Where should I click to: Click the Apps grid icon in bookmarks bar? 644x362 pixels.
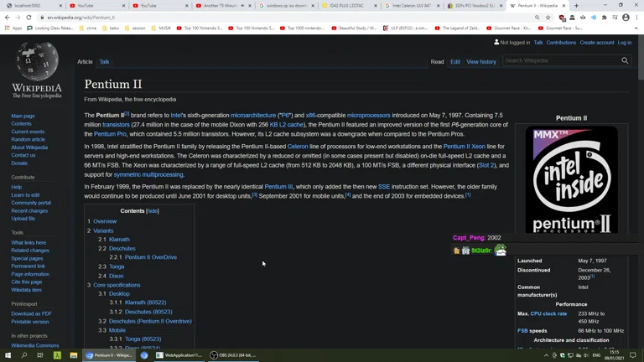(x=7, y=28)
